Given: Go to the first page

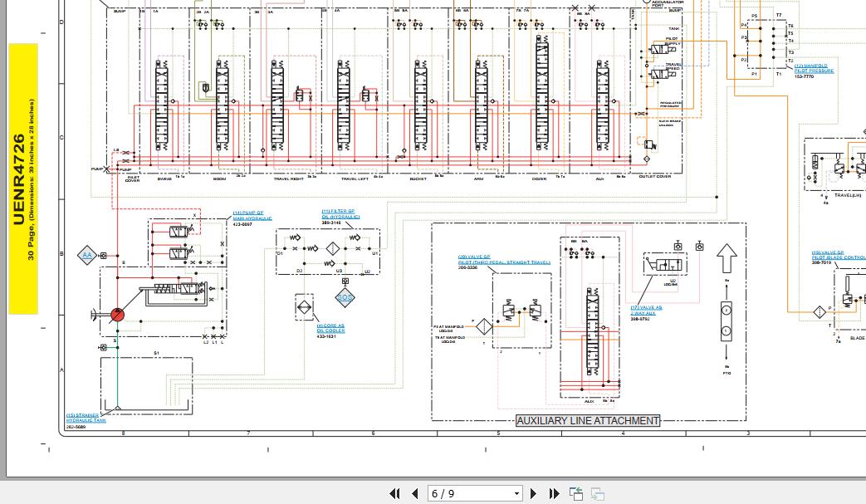Looking at the screenshot, I should pos(394,493).
